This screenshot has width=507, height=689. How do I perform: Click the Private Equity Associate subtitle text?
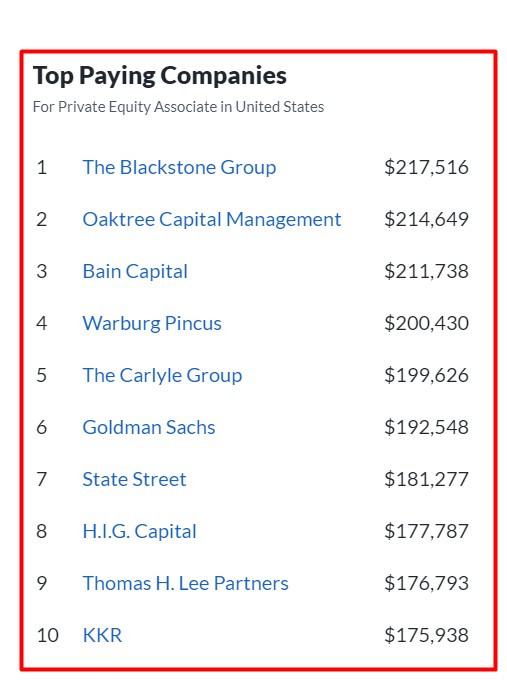pyautogui.click(x=178, y=107)
